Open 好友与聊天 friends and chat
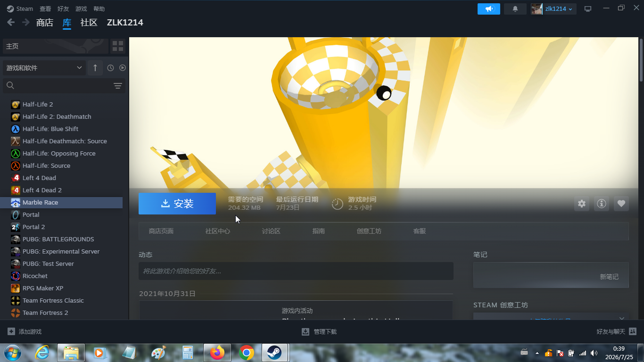The image size is (644, 362). coord(617,331)
